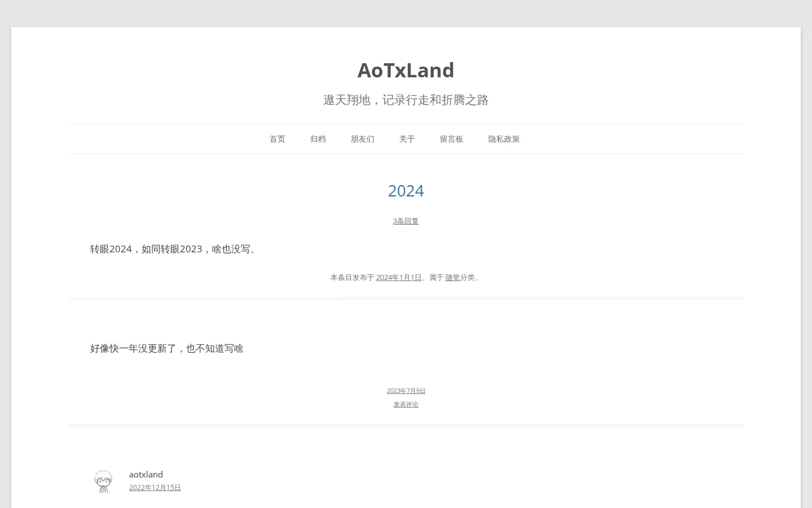Click the 2024年1月1日 post date link
The width and height of the screenshot is (812, 508).
(399, 277)
